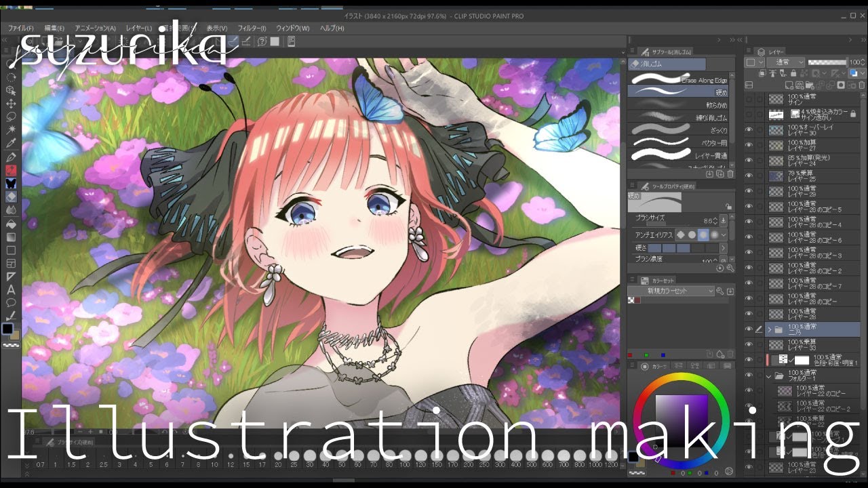
Task: Click the delete sub tool trash icon
Action: coord(730,174)
